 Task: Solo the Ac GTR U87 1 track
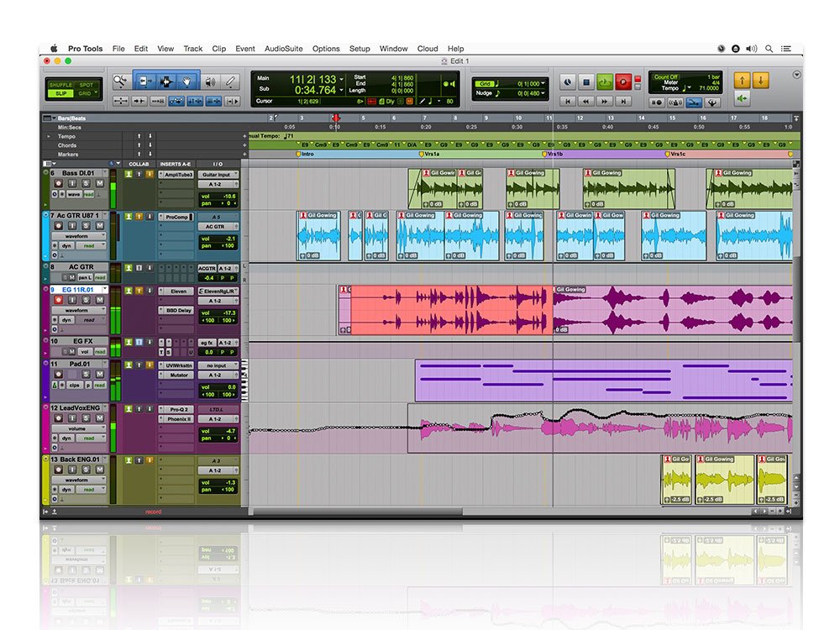(87, 227)
